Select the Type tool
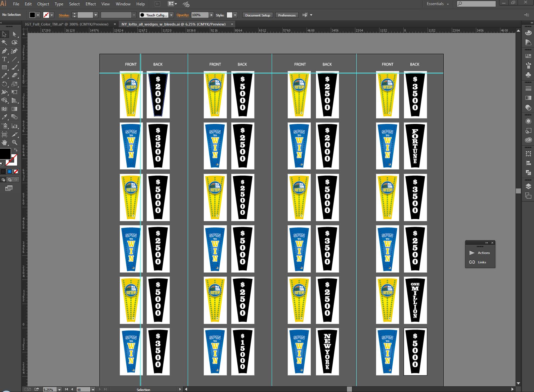Image resolution: width=534 pixels, height=392 pixels. tap(4, 59)
